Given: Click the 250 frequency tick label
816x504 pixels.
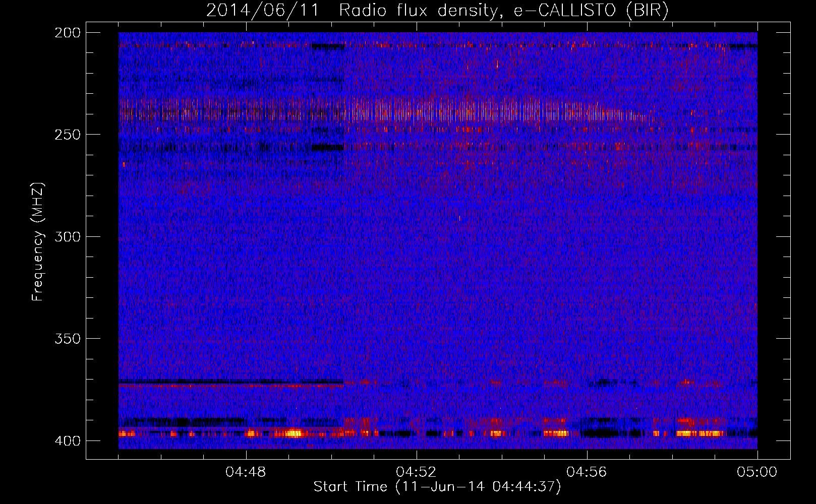Looking at the screenshot, I should click(67, 135).
